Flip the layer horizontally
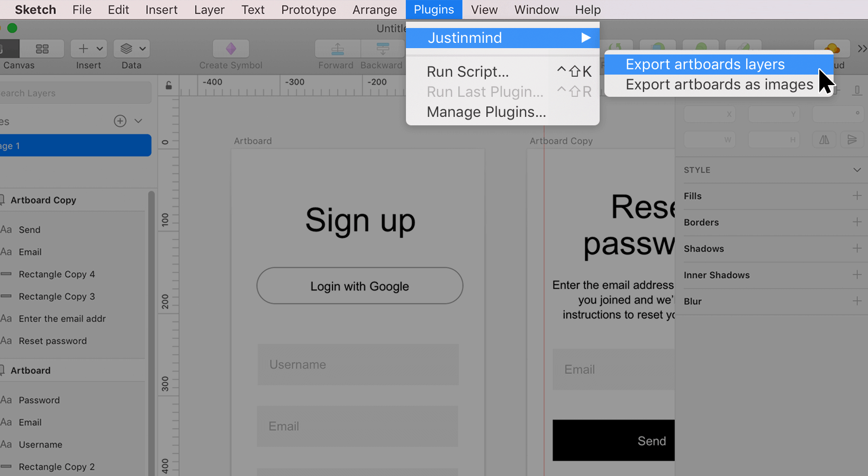 pyautogui.click(x=824, y=140)
